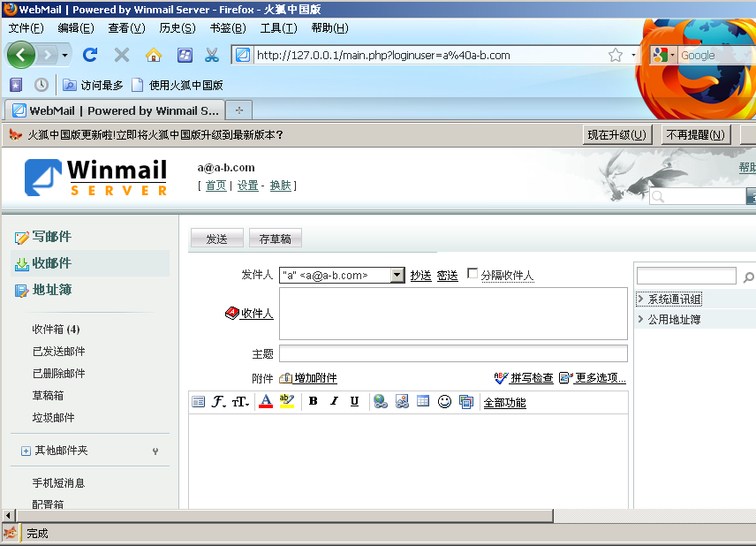Toggle bold formatting in editor
Screen dimensions: 756x546
[x=314, y=401]
